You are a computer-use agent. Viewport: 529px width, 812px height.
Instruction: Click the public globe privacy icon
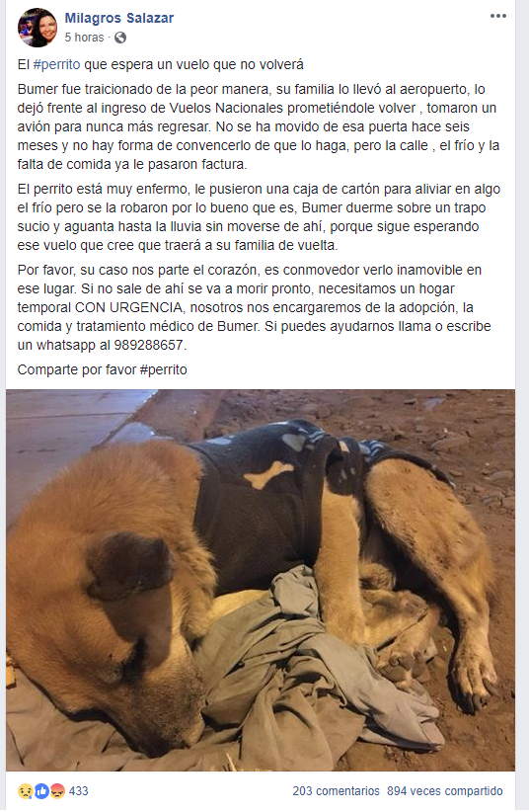(120, 38)
